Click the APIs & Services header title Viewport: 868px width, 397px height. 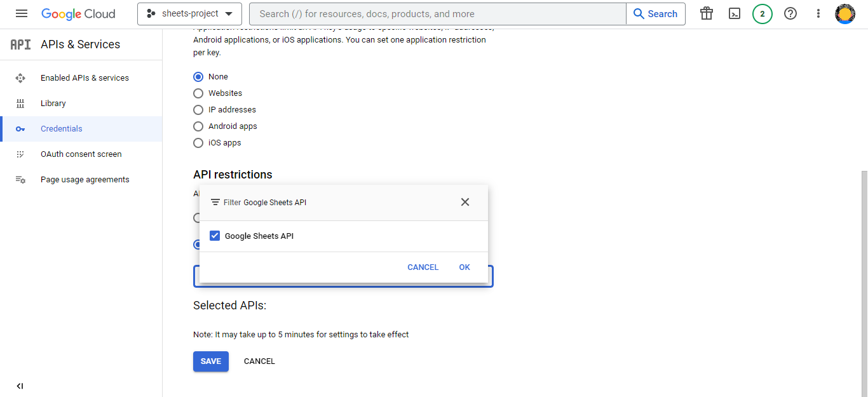point(80,44)
